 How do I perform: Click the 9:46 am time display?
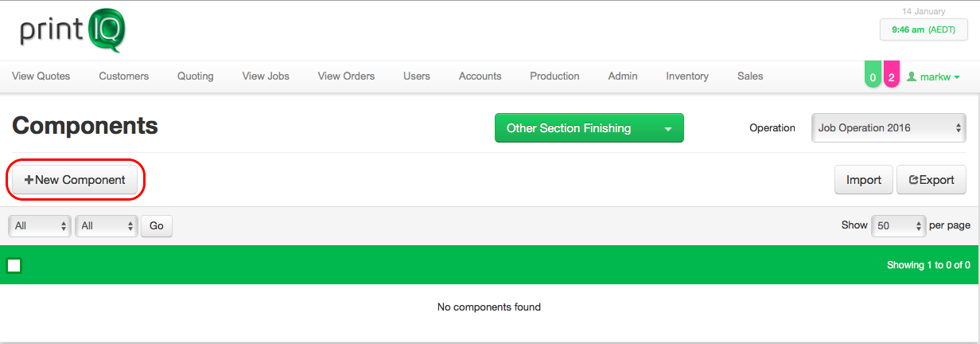(923, 29)
